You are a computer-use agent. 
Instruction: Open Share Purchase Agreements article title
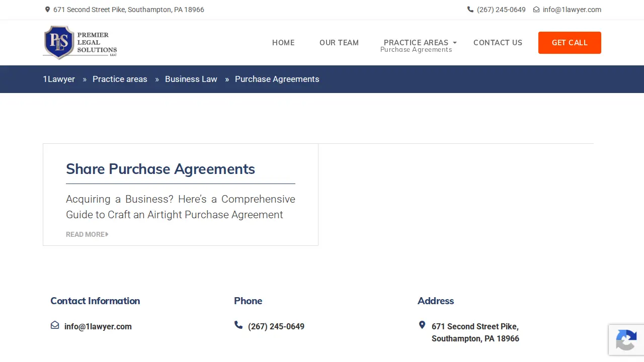tap(160, 169)
